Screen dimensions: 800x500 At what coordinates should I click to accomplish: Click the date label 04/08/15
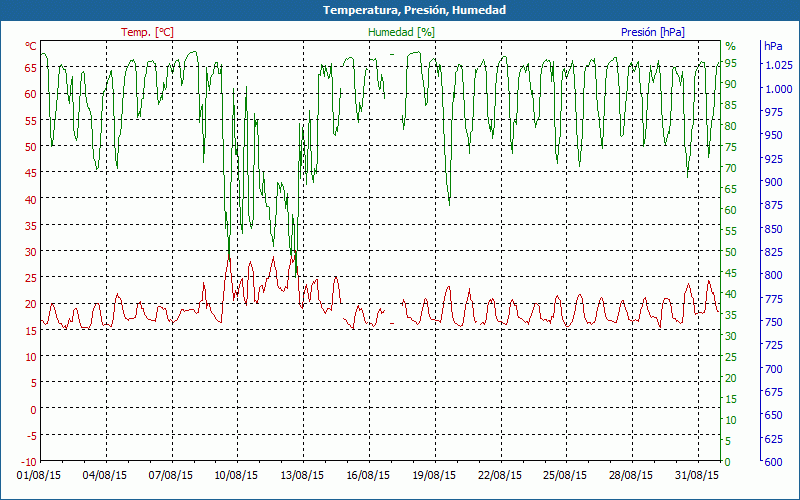(105, 476)
